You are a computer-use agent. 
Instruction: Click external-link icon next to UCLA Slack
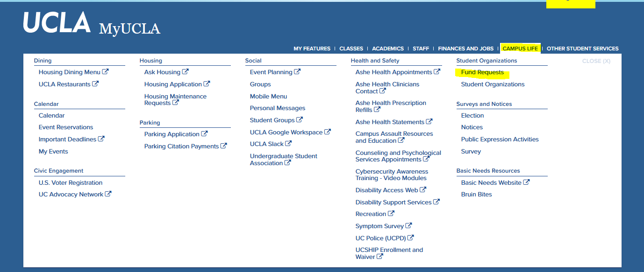pyautogui.click(x=288, y=144)
